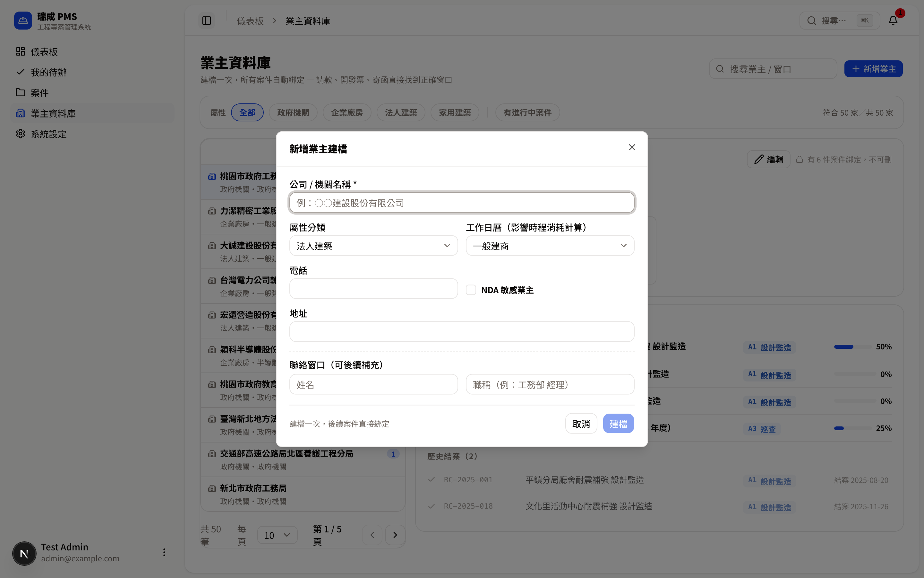
Task: Click the building icon of 新北市政府工務局 row
Action: pos(212,488)
